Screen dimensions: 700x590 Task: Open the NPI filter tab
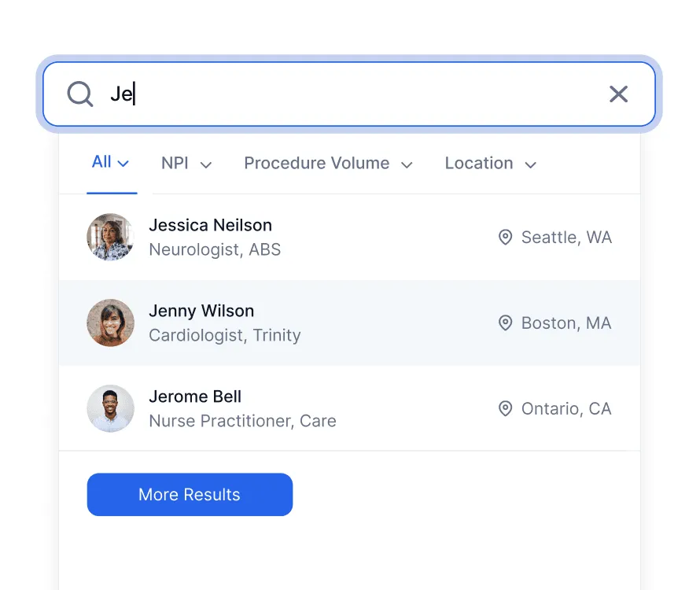tap(186, 164)
